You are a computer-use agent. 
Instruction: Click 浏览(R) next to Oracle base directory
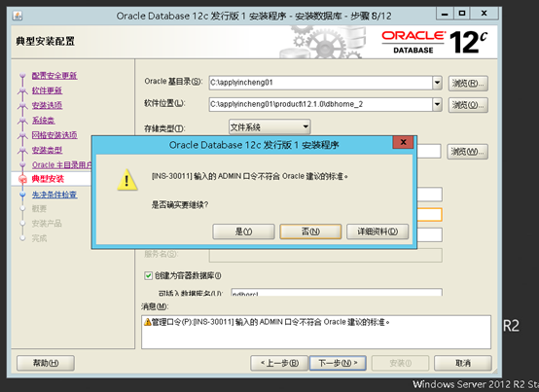(468, 84)
